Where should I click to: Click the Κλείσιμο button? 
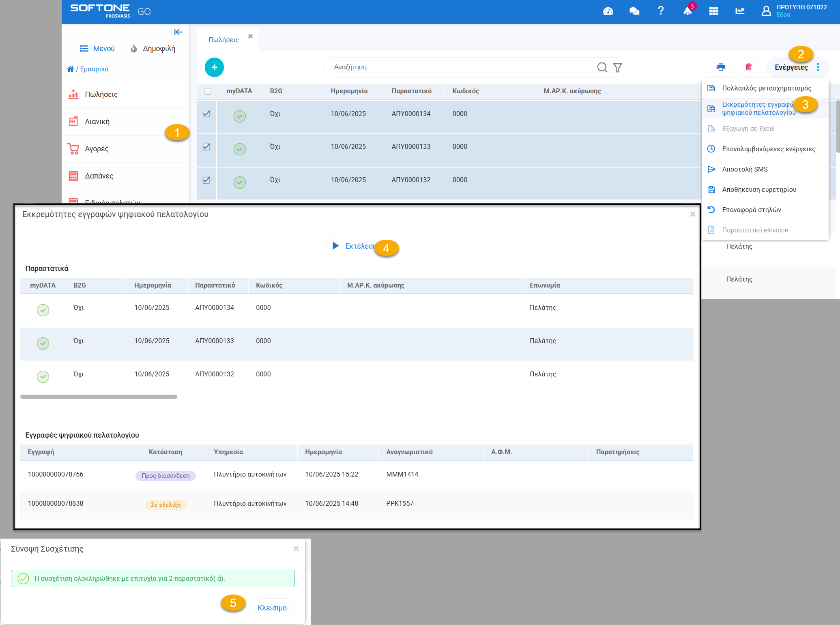click(x=272, y=608)
